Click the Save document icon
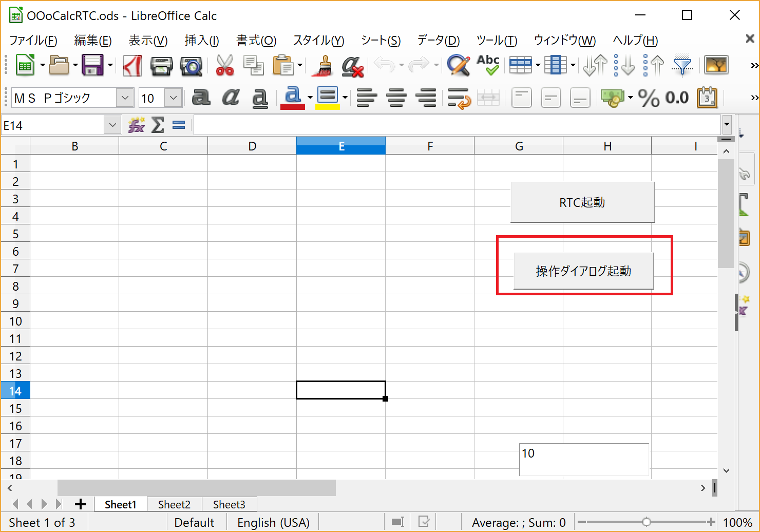Screen dimensions: 760x532 pyautogui.click(x=93, y=65)
